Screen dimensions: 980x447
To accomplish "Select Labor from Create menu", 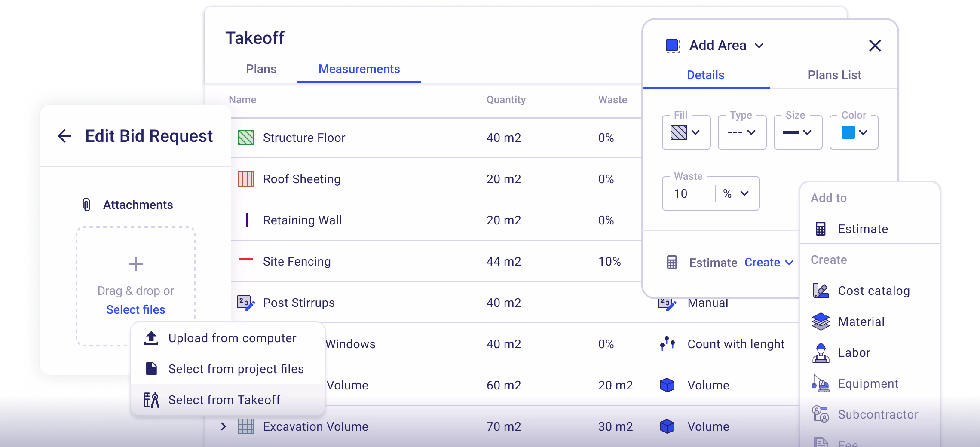I will (x=870, y=352).
